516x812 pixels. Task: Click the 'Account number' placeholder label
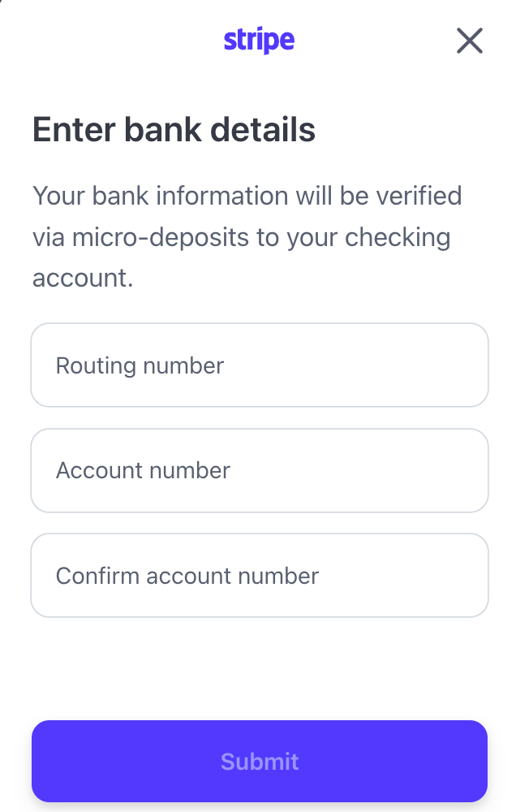coord(143,471)
